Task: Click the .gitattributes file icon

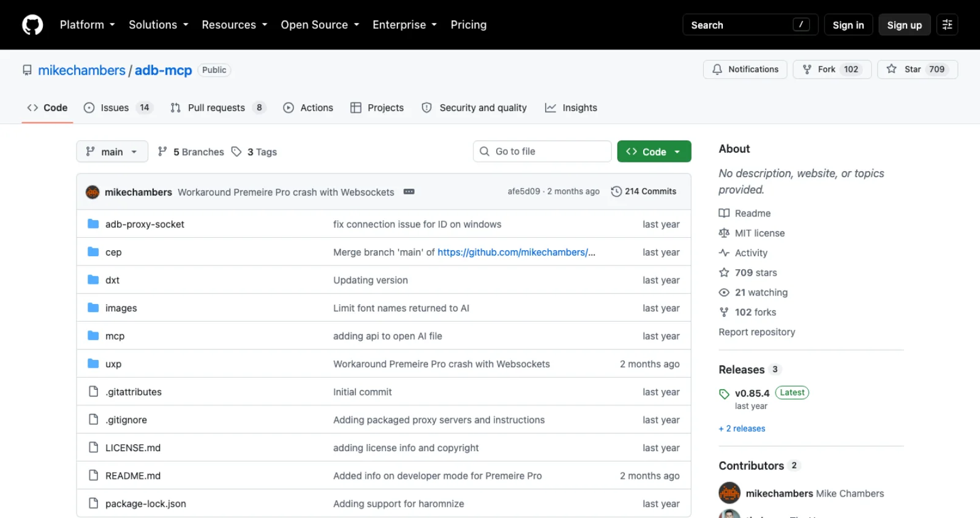Action: (93, 392)
